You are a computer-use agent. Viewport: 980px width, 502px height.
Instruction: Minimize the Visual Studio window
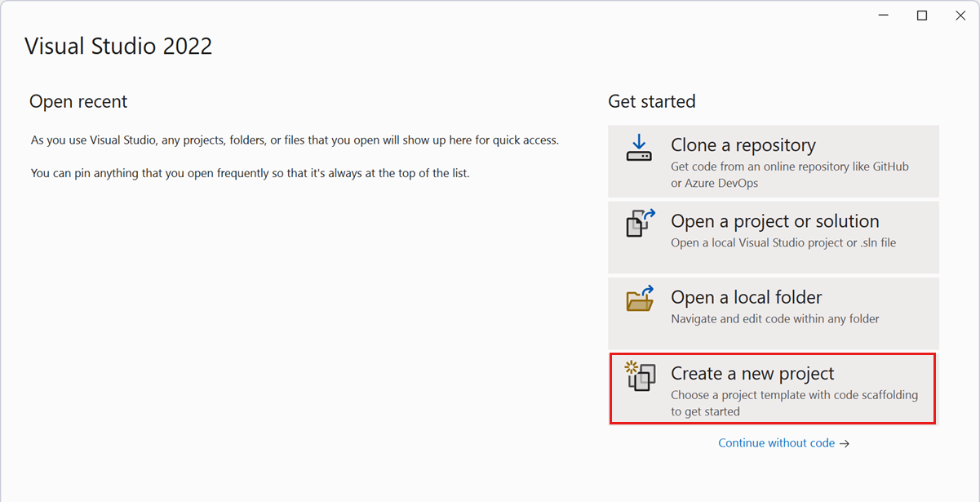click(x=883, y=15)
